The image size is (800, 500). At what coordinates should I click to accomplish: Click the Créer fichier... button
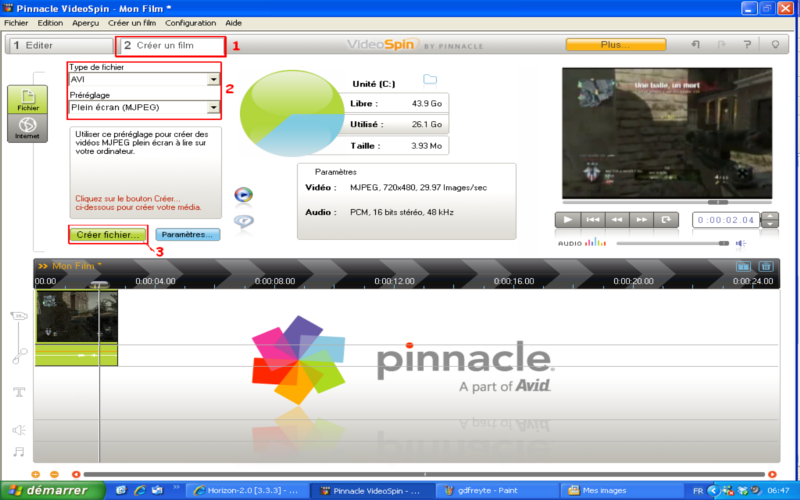click(x=108, y=235)
